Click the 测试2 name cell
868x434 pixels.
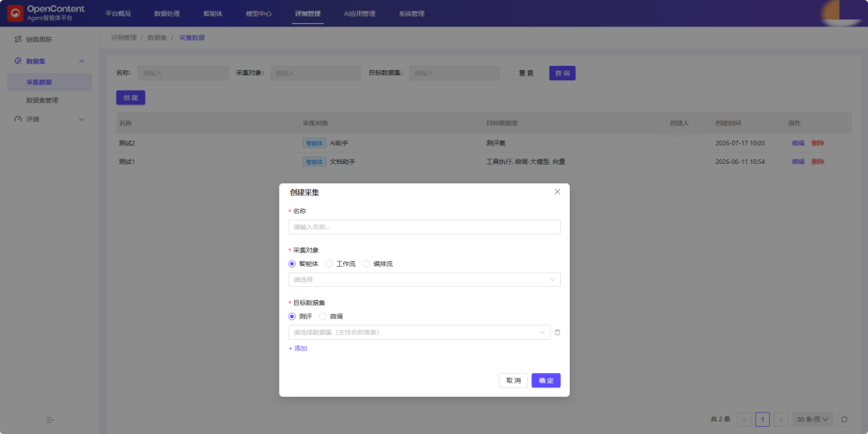[127, 143]
